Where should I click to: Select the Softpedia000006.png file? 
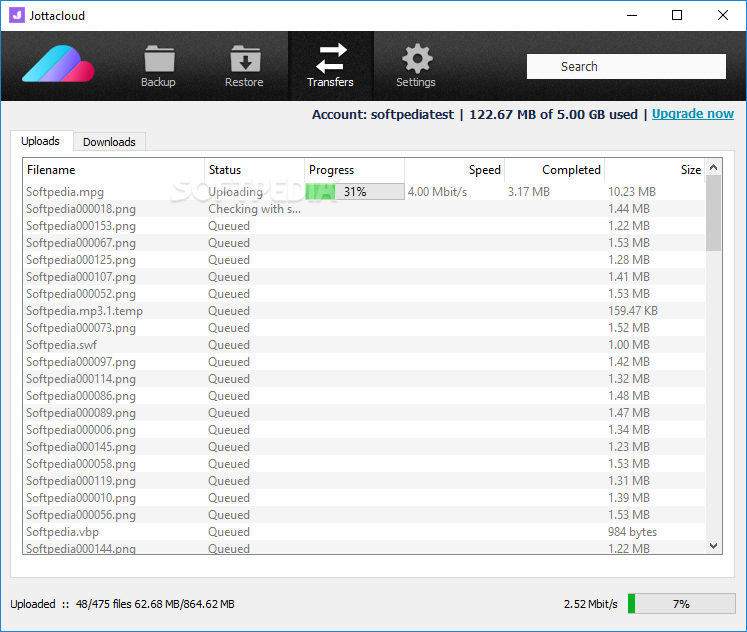[x=81, y=430]
